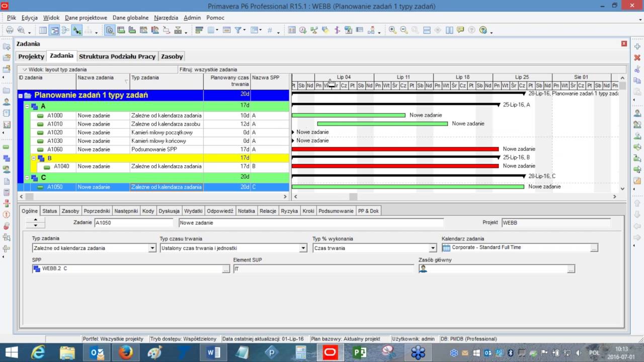Close the Zadania panel with red X

(624, 44)
